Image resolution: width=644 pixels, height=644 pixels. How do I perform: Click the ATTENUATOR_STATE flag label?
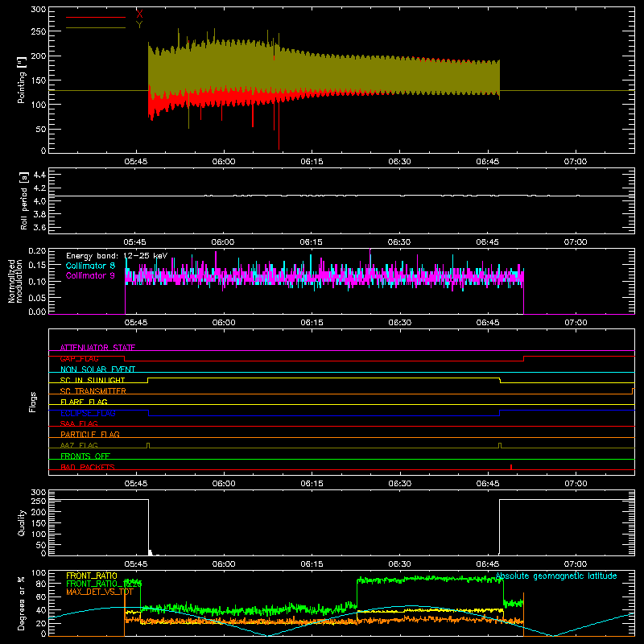[x=97, y=348]
